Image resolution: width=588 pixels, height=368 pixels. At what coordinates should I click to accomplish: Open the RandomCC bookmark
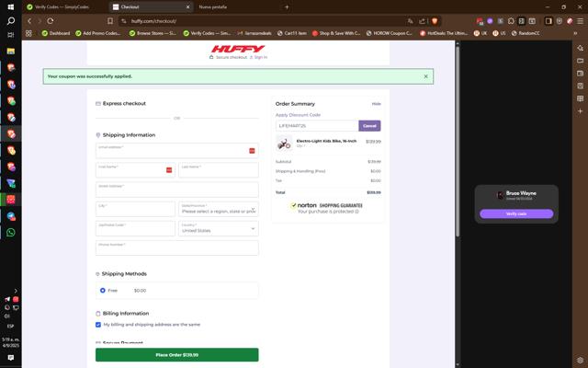pos(526,33)
